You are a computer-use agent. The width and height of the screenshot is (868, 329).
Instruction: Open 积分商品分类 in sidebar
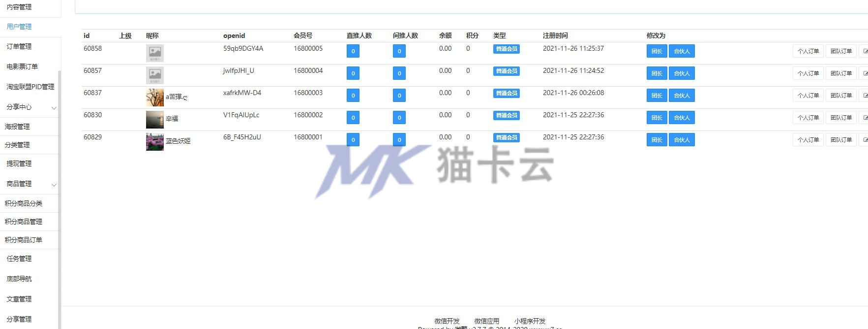click(24, 203)
